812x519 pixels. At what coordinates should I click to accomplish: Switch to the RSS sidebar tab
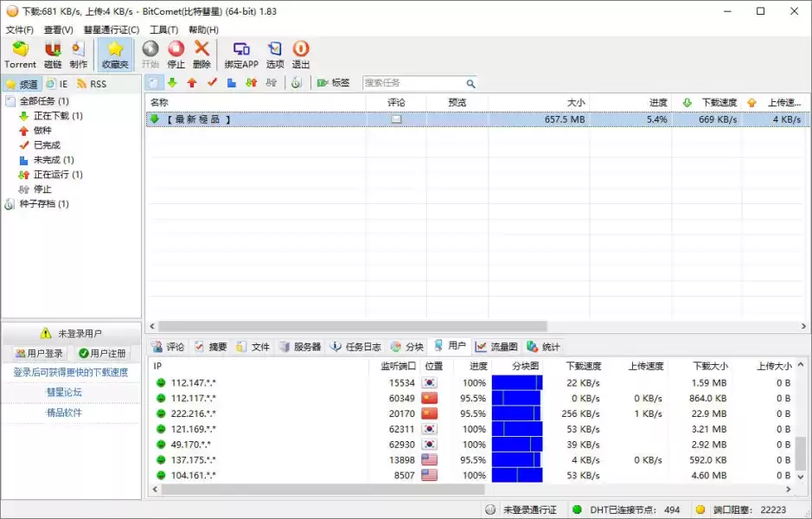[93, 83]
